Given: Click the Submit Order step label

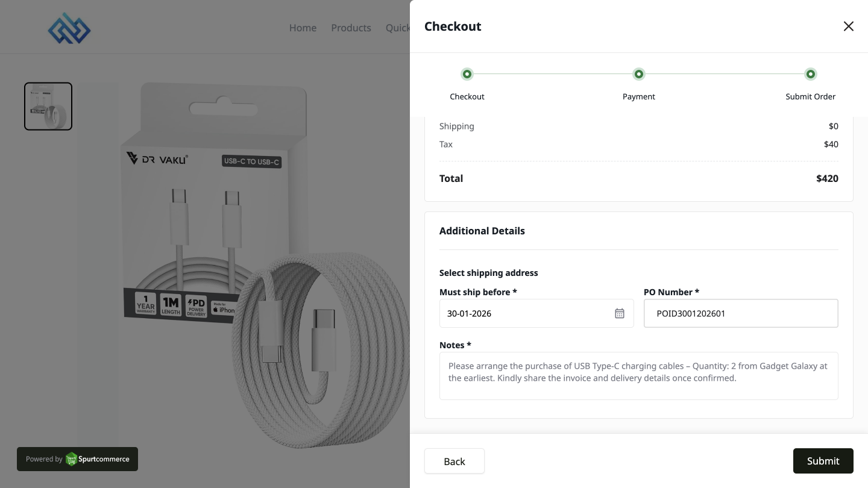Looking at the screenshot, I should coord(810,96).
